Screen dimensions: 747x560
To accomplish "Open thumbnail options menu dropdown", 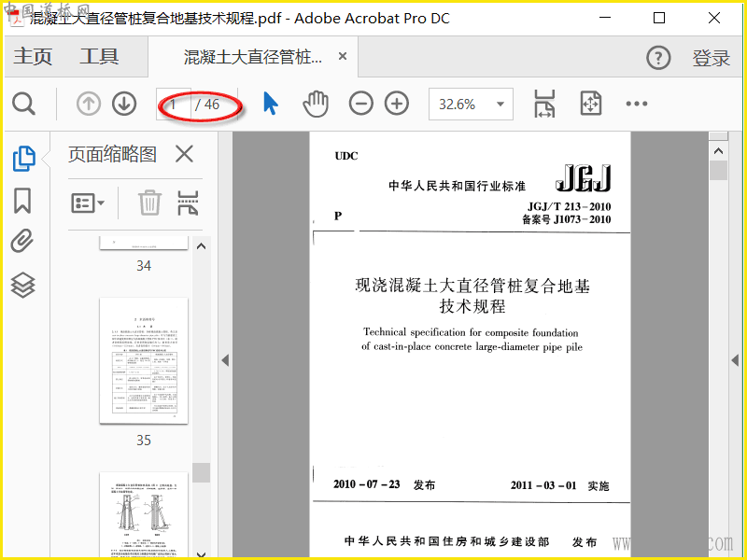I will coord(88,203).
